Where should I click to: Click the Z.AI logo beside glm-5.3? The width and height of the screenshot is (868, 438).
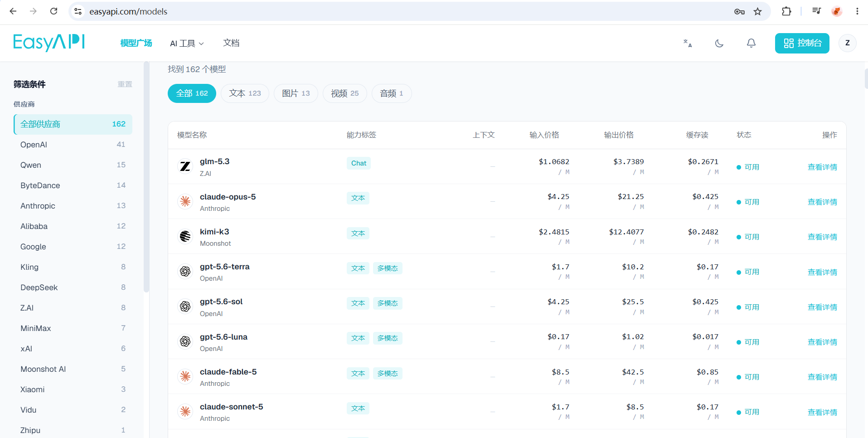185,166
